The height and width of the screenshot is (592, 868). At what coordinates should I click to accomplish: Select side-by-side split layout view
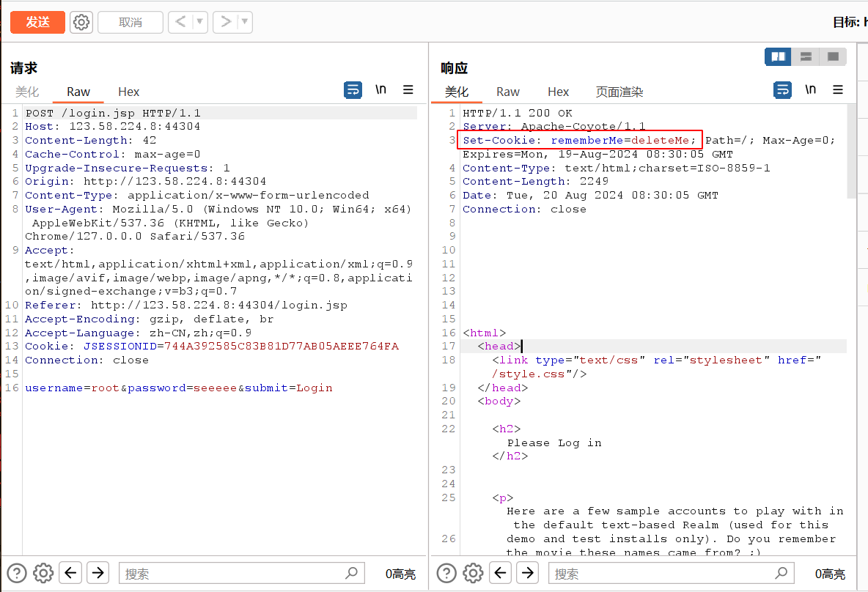point(778,56)
